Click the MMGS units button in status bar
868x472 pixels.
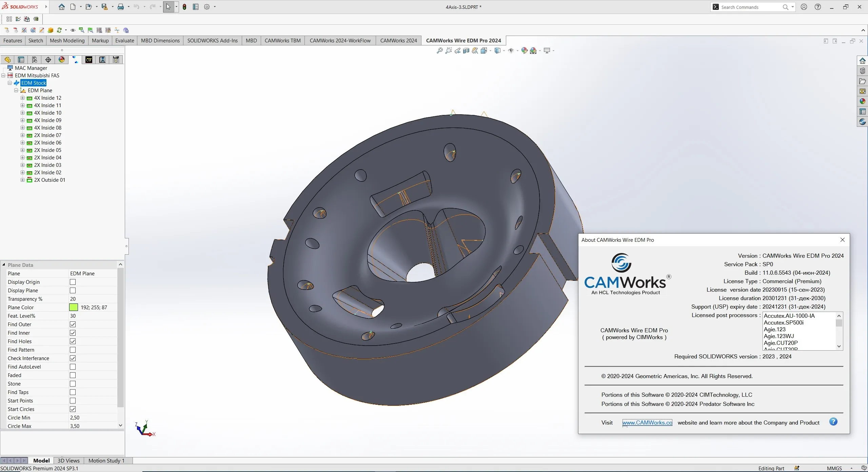(x=834, y=468)
